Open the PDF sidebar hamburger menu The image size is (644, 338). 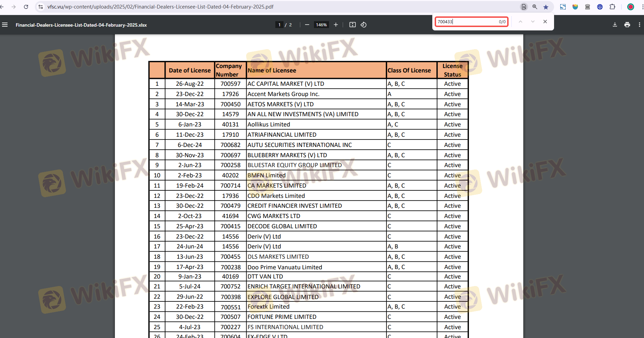click(5, 25)
